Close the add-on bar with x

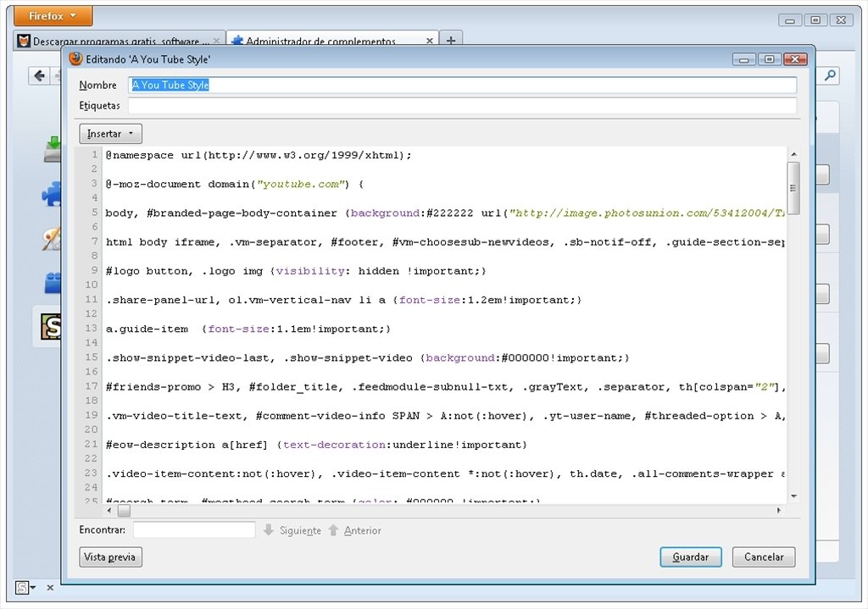pyautogui.click(x=50, y=588)
